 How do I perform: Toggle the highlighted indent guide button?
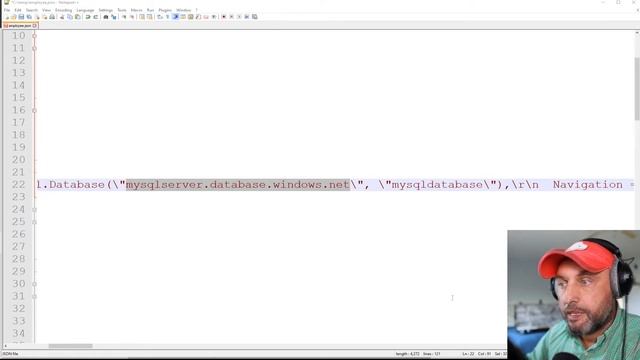tap(176, 17)
